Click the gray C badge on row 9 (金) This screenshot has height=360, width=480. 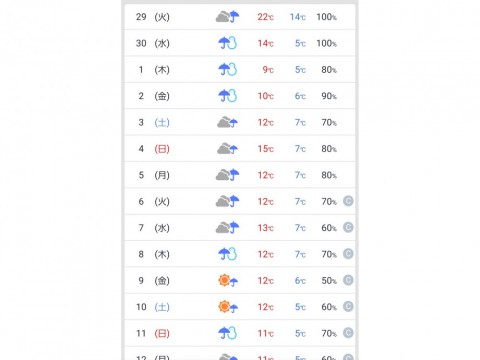point(348,280)
